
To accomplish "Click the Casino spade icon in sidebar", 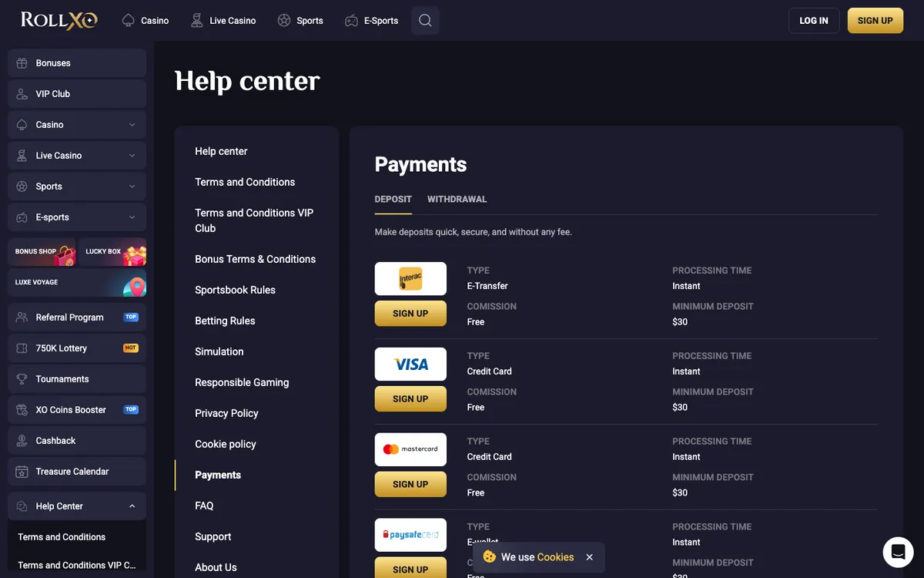I will point(22,125).
